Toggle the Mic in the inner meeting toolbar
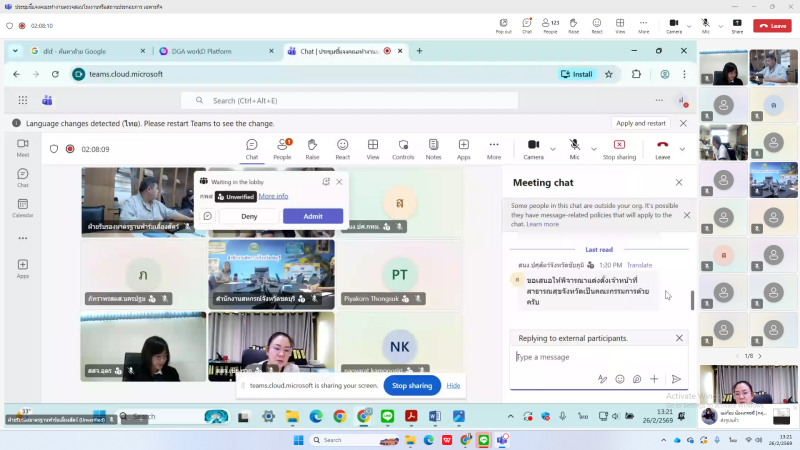The width and height of the screenshot is (800, 450). 574,148
